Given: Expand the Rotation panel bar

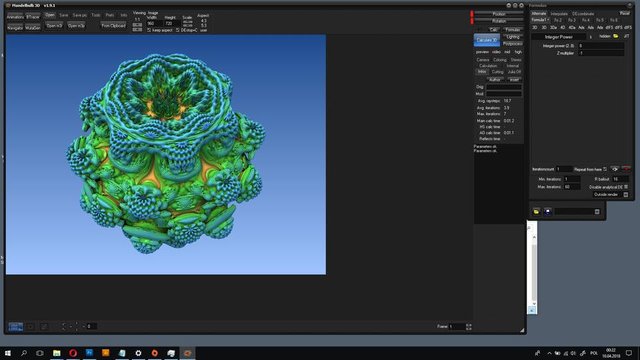Looking at the screenshot, I should click(499, 21).
